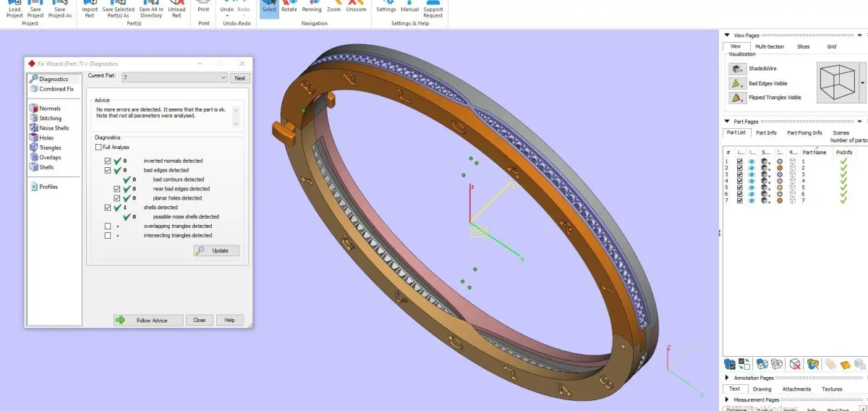868x411 pixels.
Task: Expand the Annotation Pages section
Action: [728, 378]
